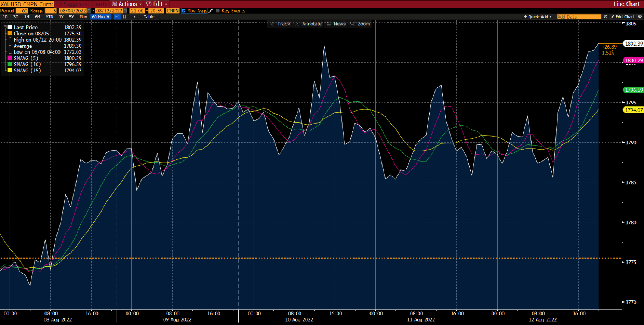The image size is (644, 325).
Task: Collapse the Last Price legend tree
Action: point(5,27)
